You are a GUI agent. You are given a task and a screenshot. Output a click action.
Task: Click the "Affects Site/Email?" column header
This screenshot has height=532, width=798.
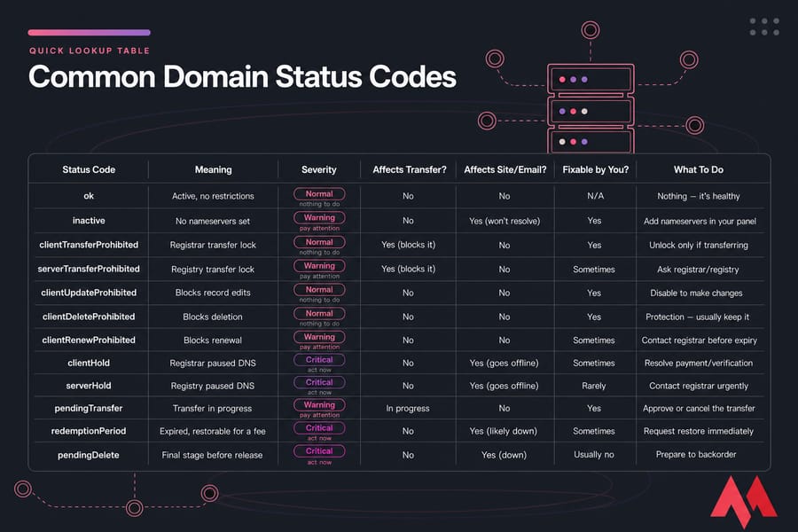(x=505, y=169)
